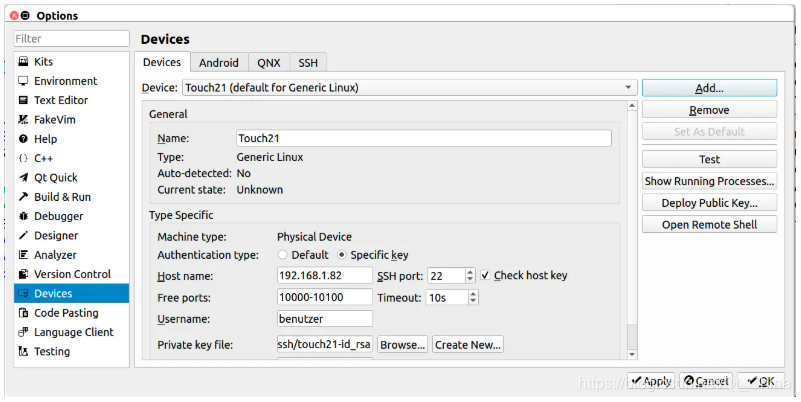The height and width of the screenshot is (402, 801).
Task: Click the Remove device button
Action: pyautogui.click(x=710, y=110)
